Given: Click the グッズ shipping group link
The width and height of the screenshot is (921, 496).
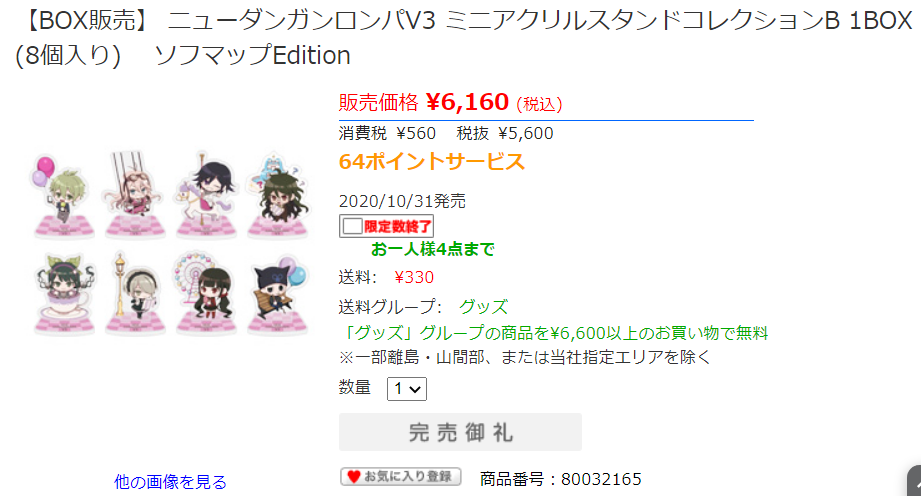Looking at the screenshot, I should (x=483, y=307).
